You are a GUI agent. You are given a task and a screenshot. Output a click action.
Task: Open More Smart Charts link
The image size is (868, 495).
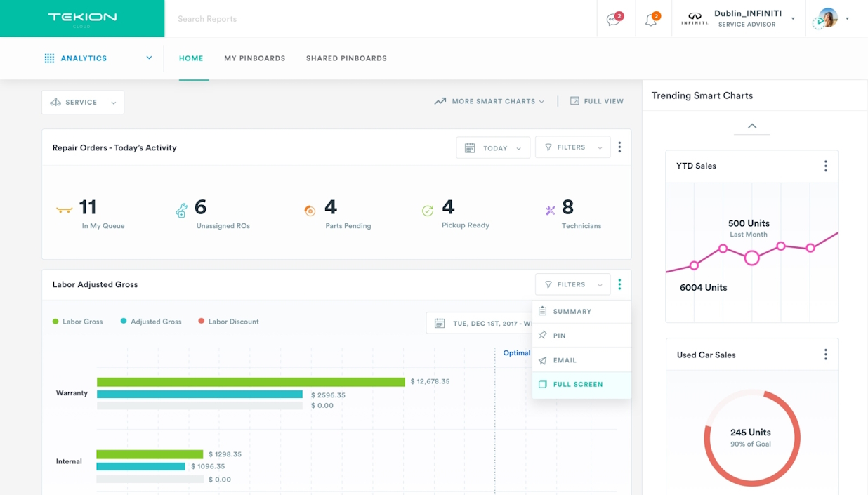pyautogui.click(x=489, y=101)
